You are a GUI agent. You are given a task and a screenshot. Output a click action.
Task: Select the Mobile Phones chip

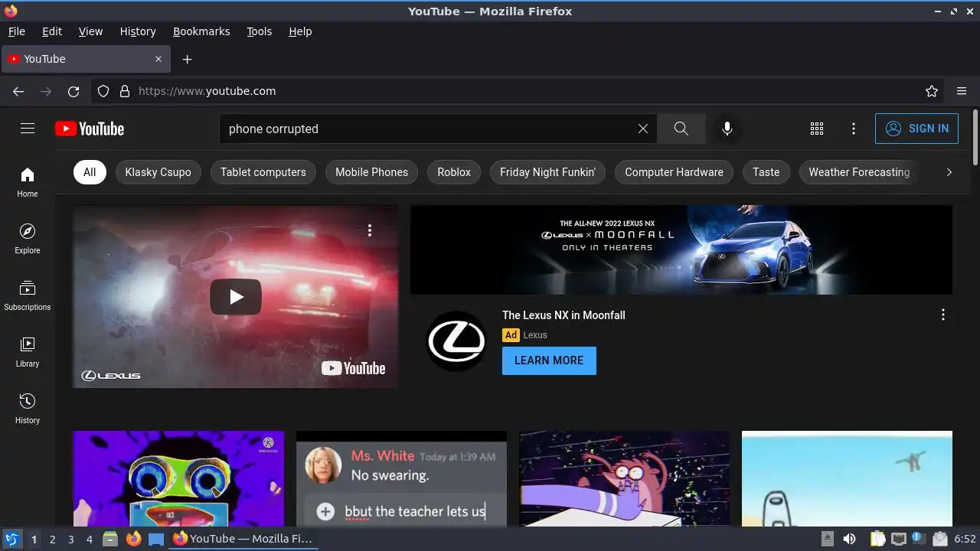[x=371, y=172]
